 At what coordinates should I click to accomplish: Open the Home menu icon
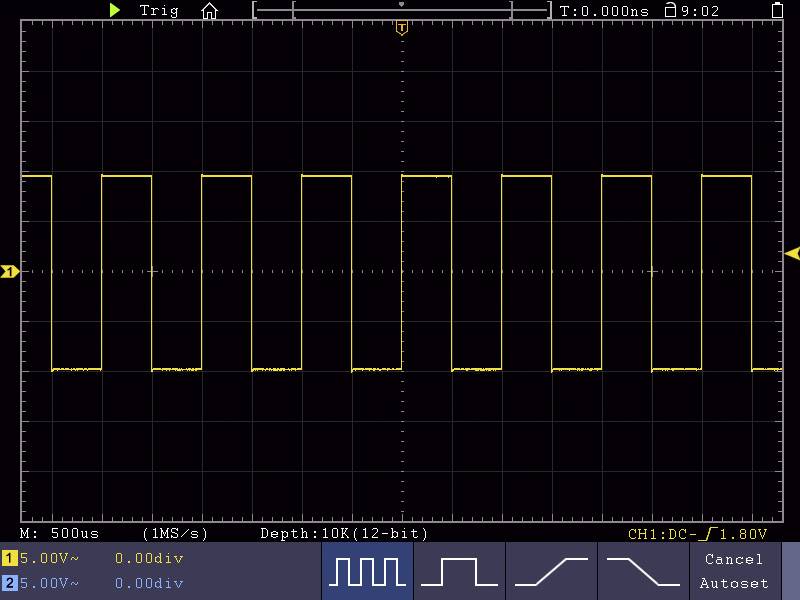pos(209,10)
